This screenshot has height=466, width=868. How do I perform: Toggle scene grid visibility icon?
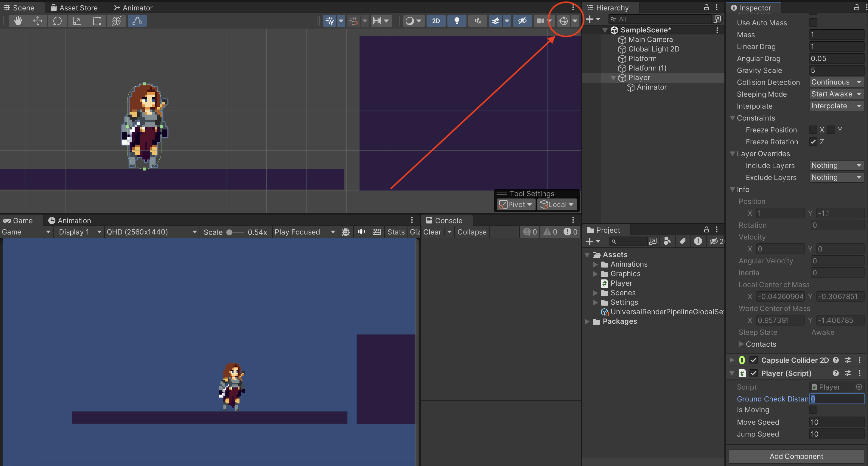[x=329, y=21]
